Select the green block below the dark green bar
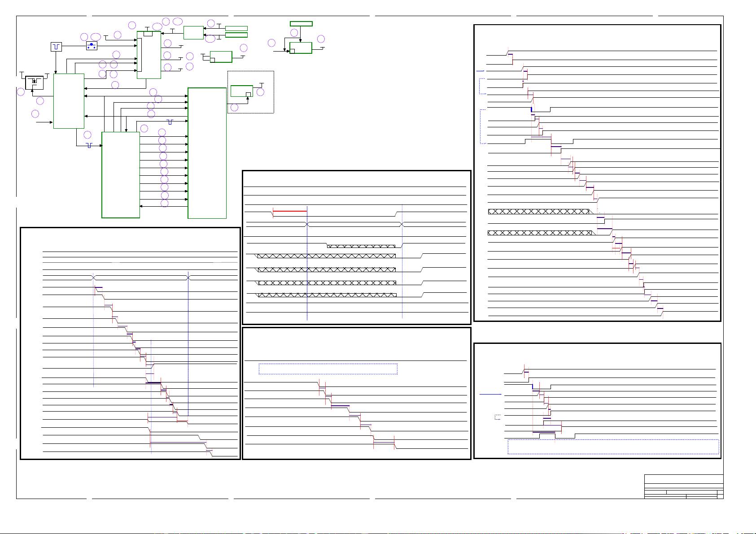Image resolution: width=756 pixels, height=534 pixels. [301, 48]
